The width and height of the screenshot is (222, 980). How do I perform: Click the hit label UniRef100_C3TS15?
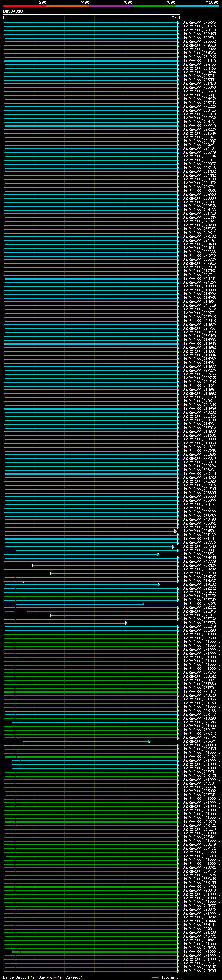click(x=199, y=26)
